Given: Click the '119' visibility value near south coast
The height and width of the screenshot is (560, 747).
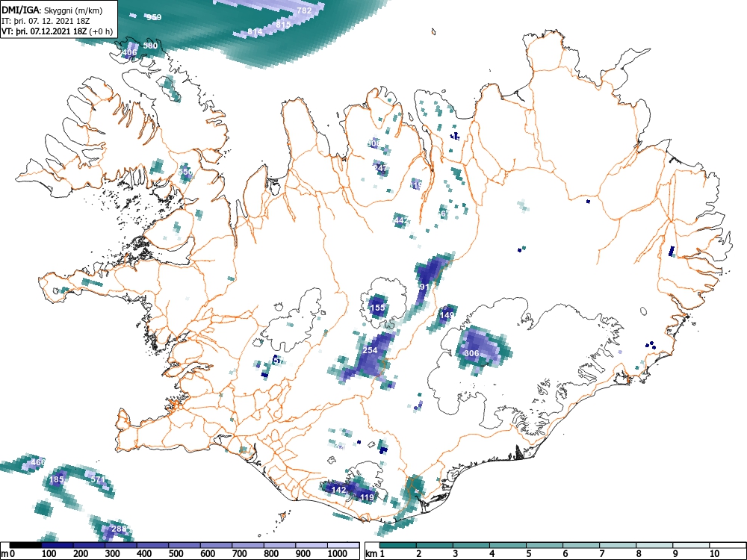Looking at the screenshot, I should pyautogui.click(x=367, y=497).
